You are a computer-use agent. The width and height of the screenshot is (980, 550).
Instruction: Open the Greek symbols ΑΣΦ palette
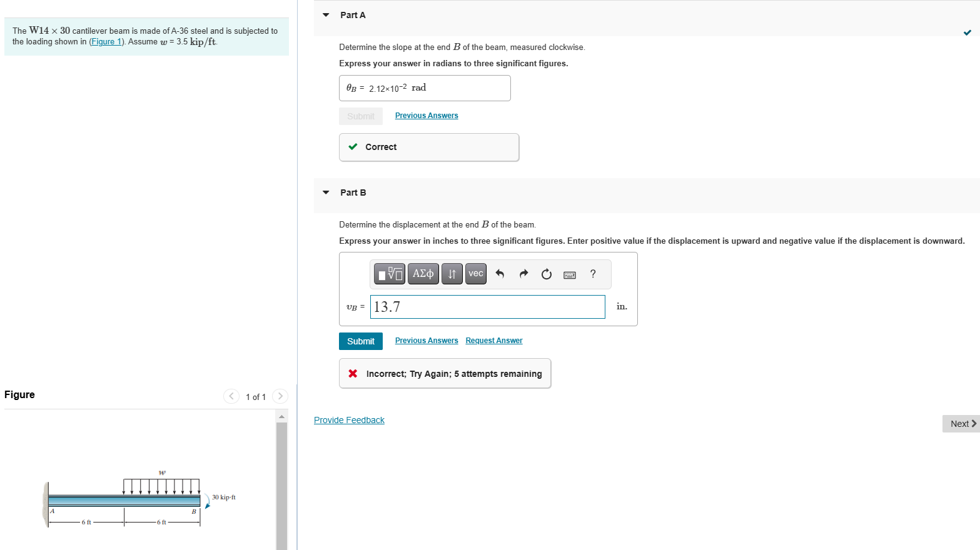[x=423, y=274]
